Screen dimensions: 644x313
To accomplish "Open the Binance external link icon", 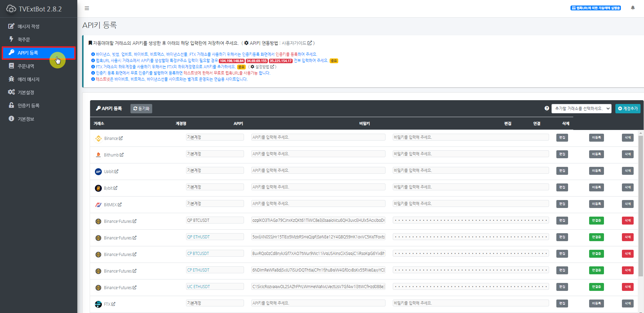I will (x=120, y=138).
